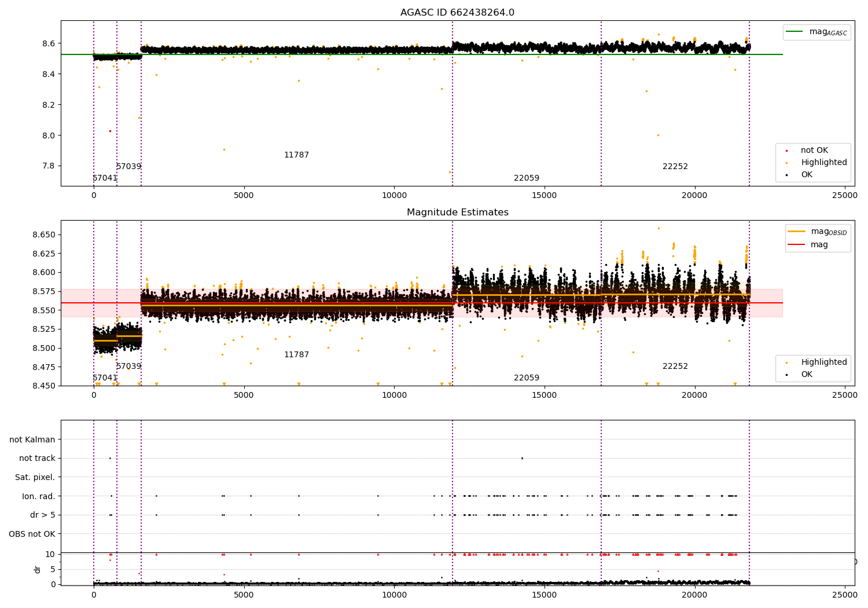
Task: Click the 8.550 y-axis tick label
Action: [x=43, y=310]
